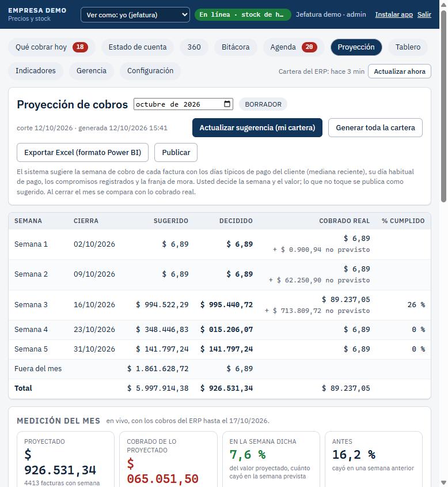Select the 'Semana 5' row label
Image resolution: width=448 pixels, height=487 pixels.
click(31, 349)
